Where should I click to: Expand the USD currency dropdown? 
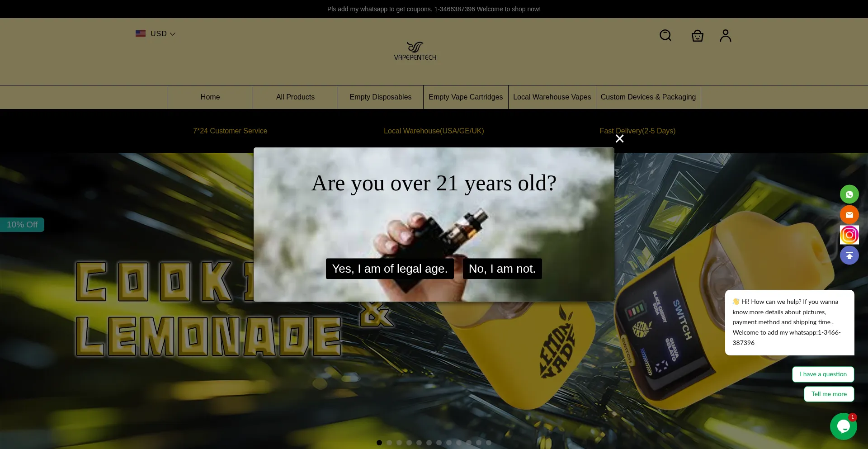[156, 33]
